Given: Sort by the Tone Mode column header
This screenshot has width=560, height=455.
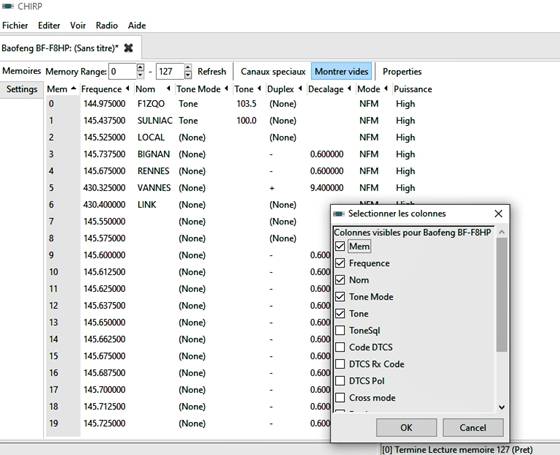Looking at the screenshot, I should click(202, 89).
